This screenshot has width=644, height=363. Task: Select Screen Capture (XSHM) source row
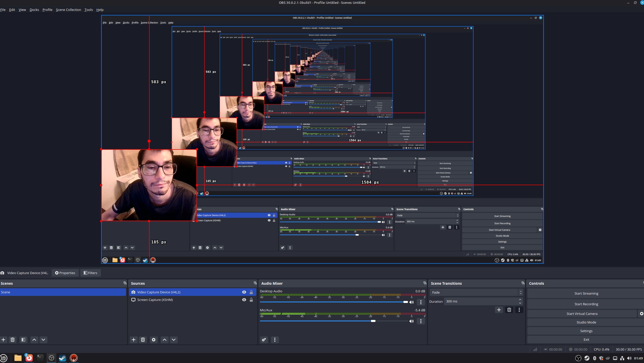tap(193, 300)
